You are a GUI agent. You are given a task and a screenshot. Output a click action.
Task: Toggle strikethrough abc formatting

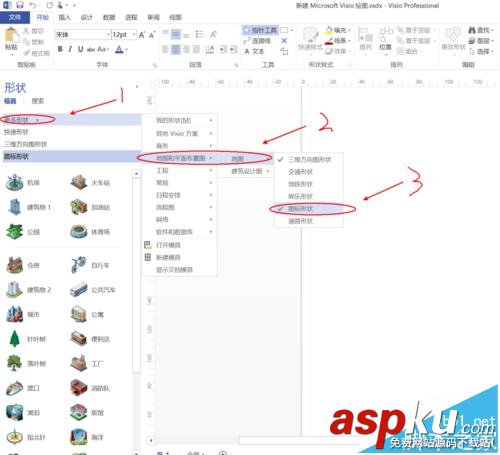(x=91, y=49)
